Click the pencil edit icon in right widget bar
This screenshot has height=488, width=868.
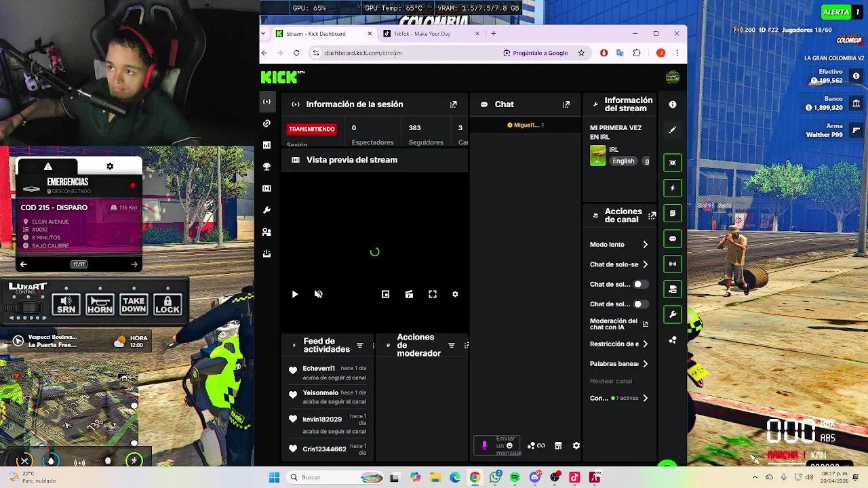(673, 129)
